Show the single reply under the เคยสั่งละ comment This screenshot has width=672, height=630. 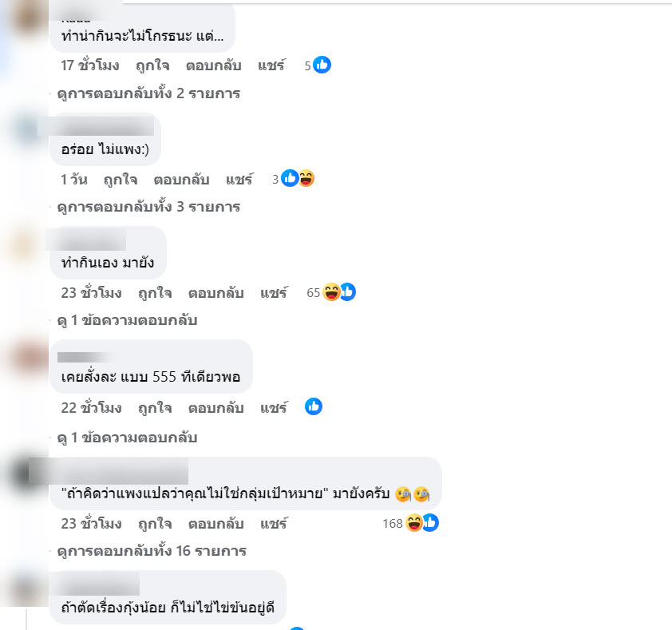pyautogui.click(x=127, y=438)
